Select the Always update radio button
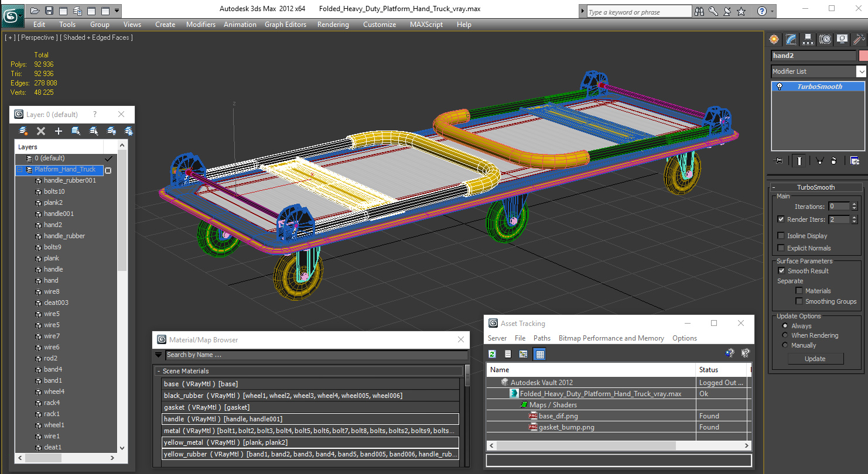This screenshot has height=474, width=868. pos(785,326)
